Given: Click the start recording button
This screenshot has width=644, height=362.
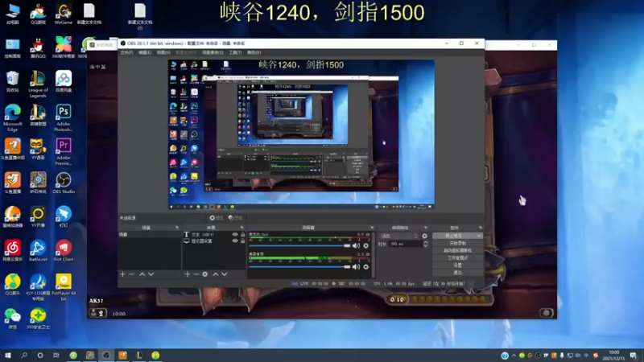Looking at the screenshot, I should (x=457, y=243).
